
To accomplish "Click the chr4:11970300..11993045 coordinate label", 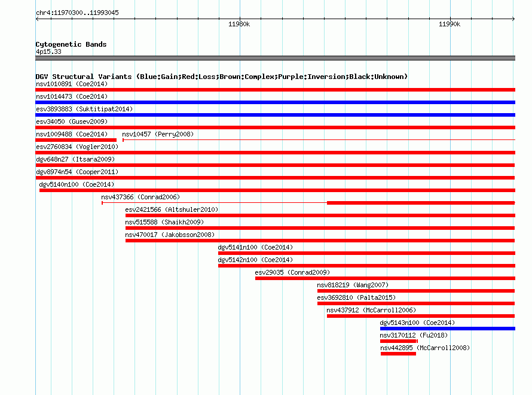I will click(x=77, y=13).
